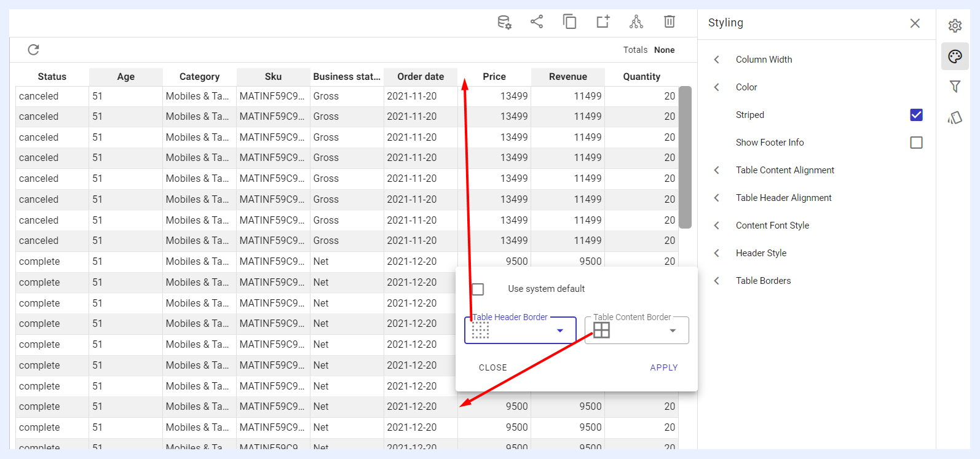
Task: Open the gear settings sidebar icon
Action: coord(955,26)
